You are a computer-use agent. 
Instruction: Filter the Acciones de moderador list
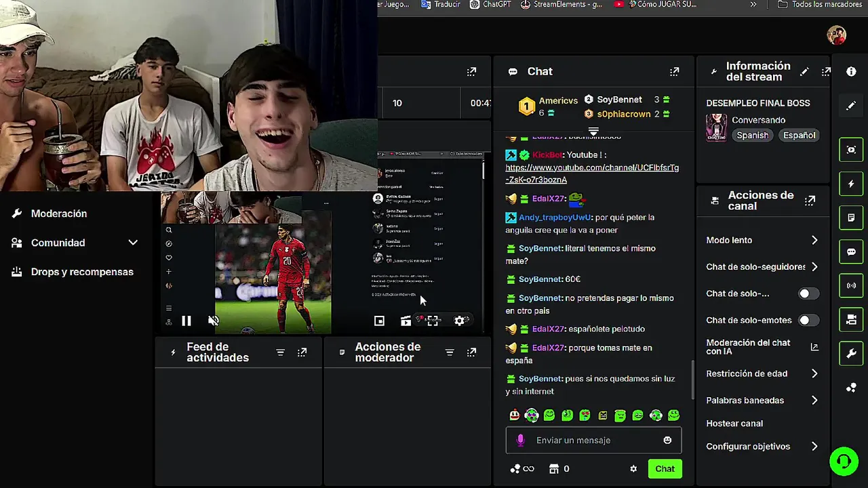pyautogui.click(x=449, y=352)
